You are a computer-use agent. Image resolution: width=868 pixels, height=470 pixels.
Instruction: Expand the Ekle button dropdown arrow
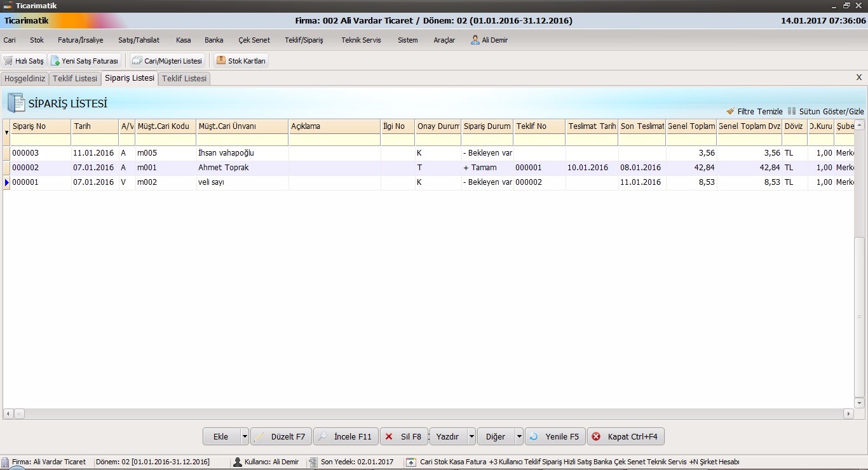pyautogui.click(x=245, y=437)
